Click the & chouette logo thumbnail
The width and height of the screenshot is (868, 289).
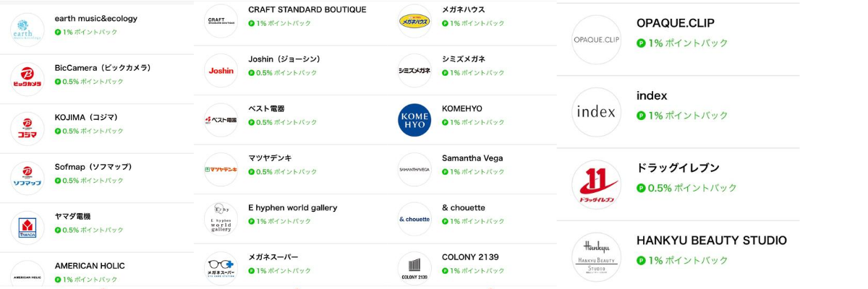point(414,219)
